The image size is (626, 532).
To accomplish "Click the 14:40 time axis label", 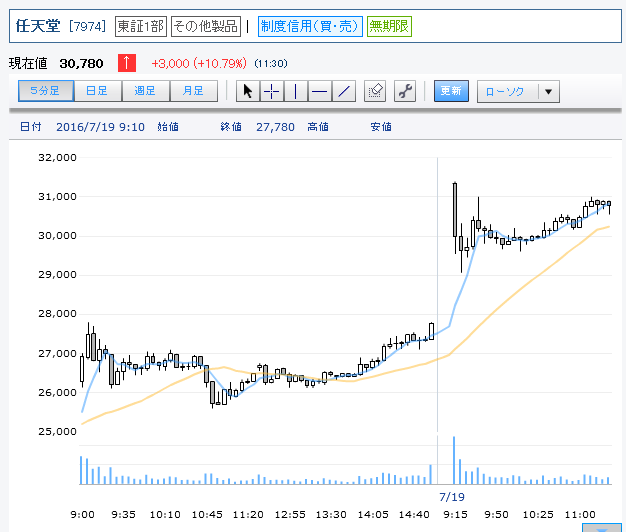I will tap(414, 514).
